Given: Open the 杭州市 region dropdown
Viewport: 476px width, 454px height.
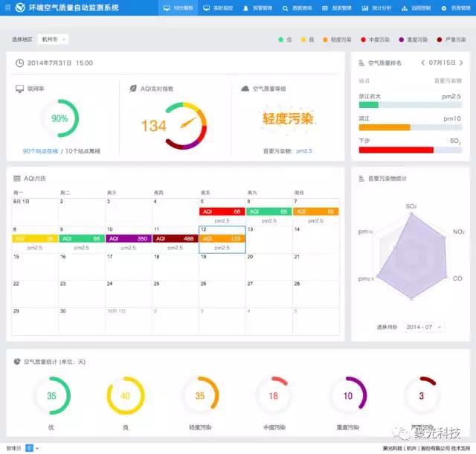Looking at the screenshot, I should click(x=53, y=39).
